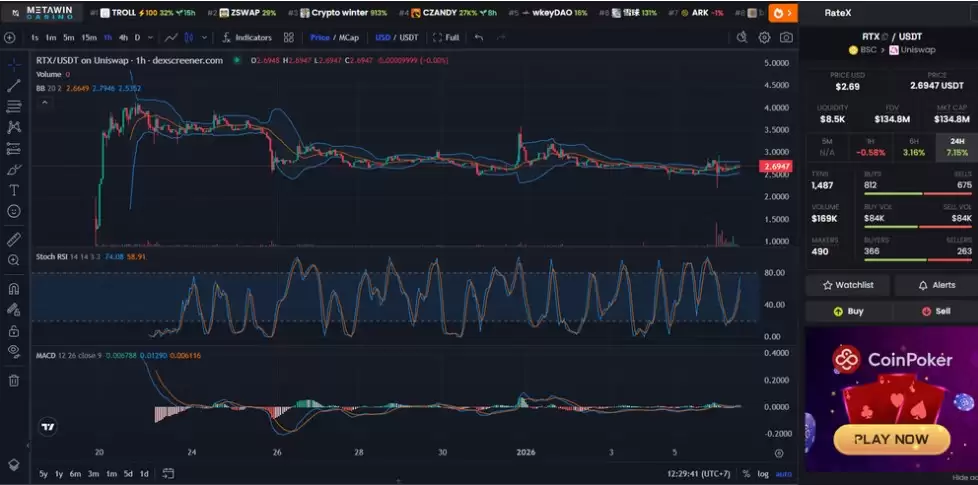Hide all drawings with eye icon
The width and height of the screenshot is (978, 485).
[x=14, y=351]
